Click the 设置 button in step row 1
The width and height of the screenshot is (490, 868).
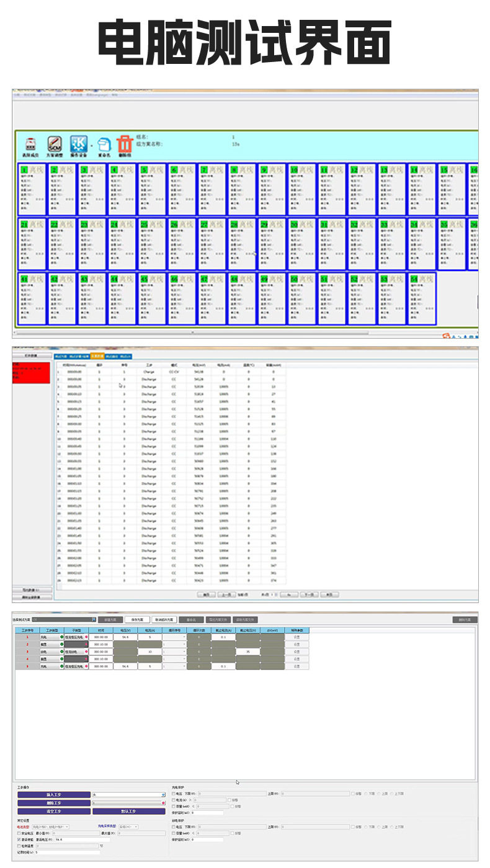(296, 637)
